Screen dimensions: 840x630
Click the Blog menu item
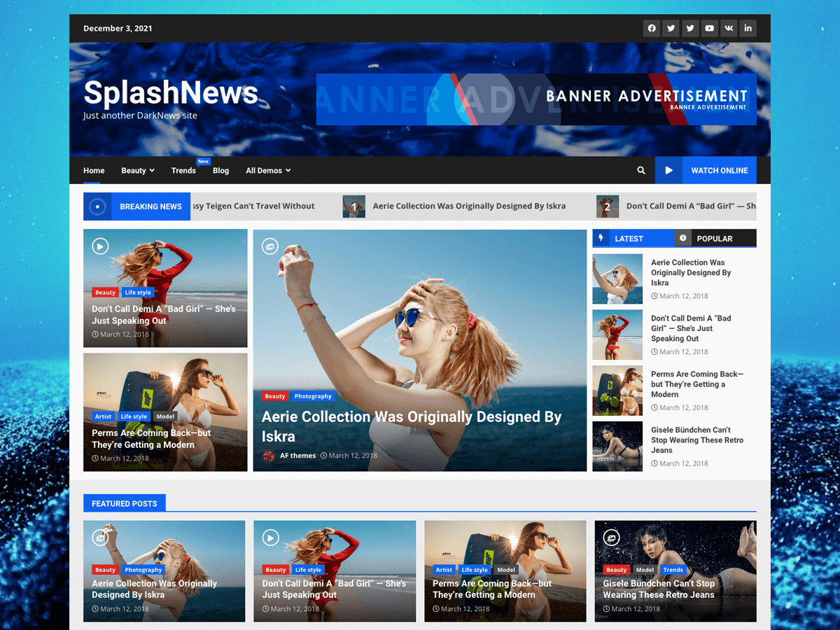220,170
